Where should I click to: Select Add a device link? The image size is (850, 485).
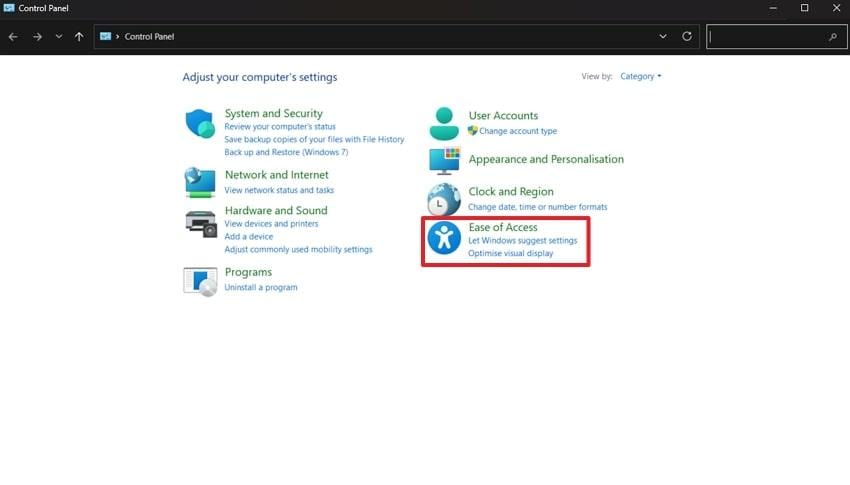[249, 237]
